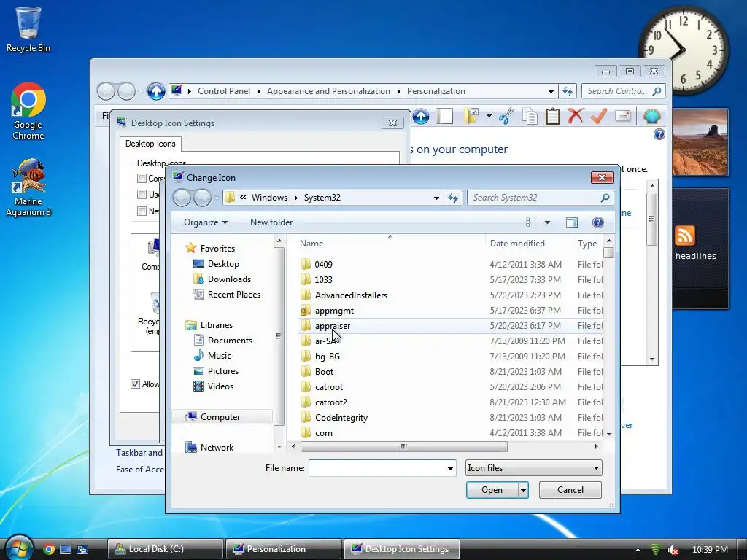Expand the System32 address bar dropdown
Viewport: 747px width, 560px height.
click(x=436, y=198)
